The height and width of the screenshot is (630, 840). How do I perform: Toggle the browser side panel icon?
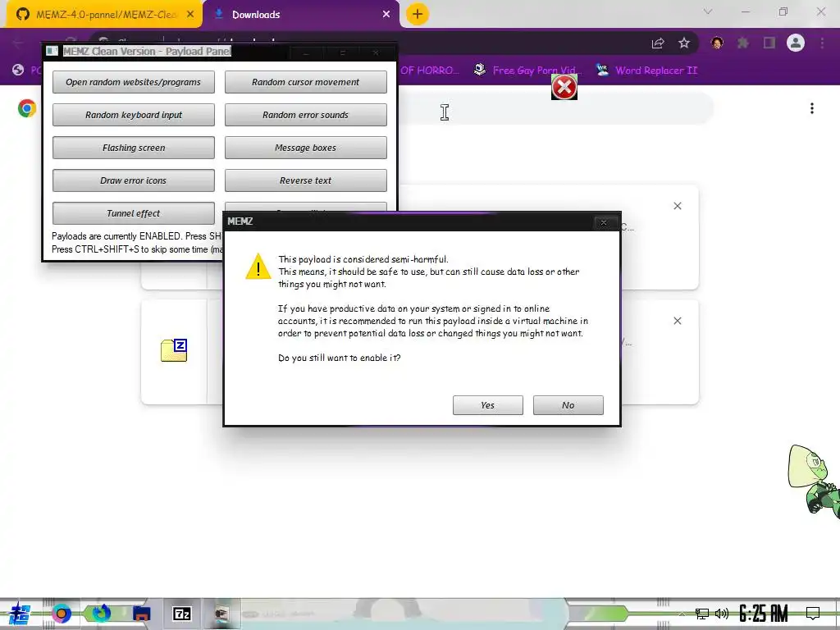tap(769, 43)
